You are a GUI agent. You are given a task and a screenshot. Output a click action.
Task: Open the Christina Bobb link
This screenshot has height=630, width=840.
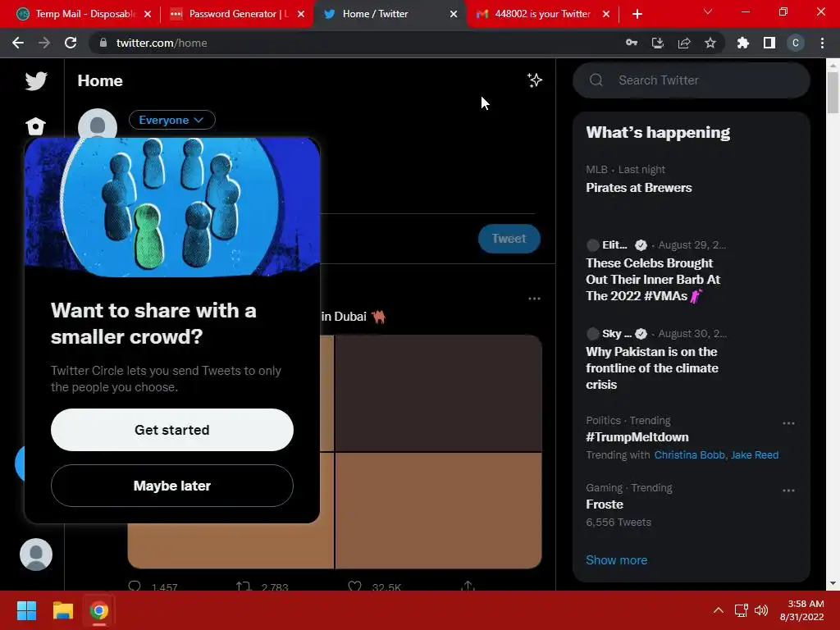click(689, 454)
